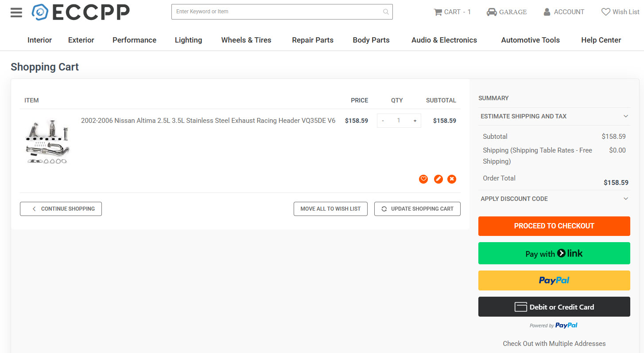Expand Estimate Shipping and Tax section
644x353 pixels.
click(x=625, y=116)
